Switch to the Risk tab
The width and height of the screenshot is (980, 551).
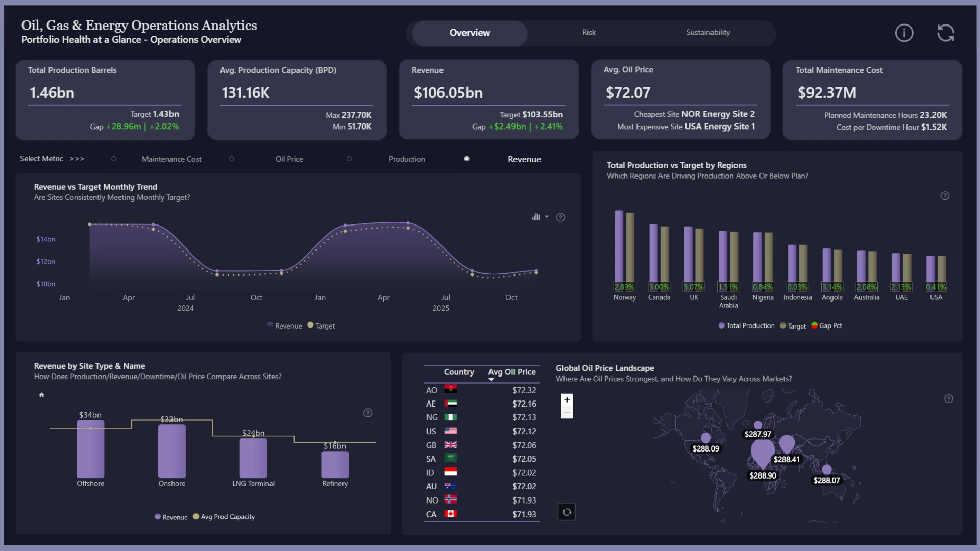coord(589,33)
